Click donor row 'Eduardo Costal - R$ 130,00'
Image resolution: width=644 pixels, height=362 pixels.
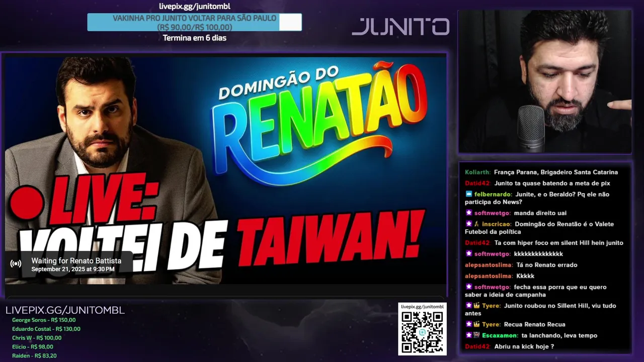pos(46,329)
